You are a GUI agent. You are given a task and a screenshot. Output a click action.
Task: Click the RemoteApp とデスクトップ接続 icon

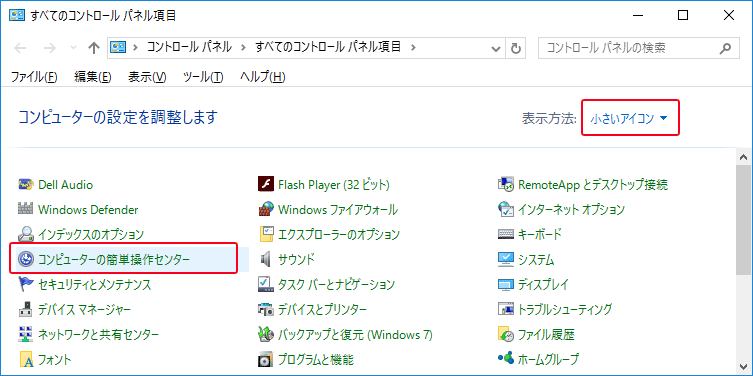(x=506, y=184)
